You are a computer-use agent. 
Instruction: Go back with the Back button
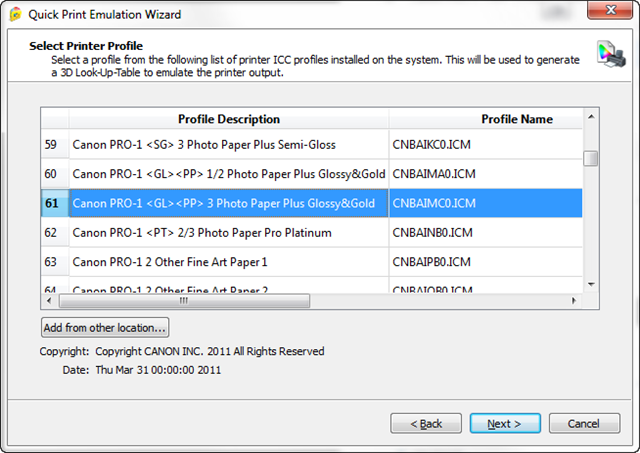[x=426, y=424]
